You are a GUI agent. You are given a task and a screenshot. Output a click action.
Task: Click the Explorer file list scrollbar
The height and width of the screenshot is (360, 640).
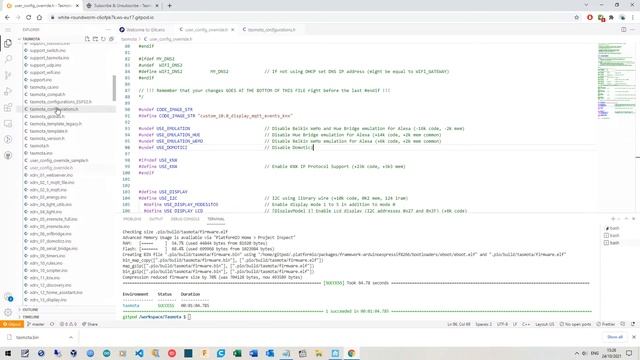click(x=114, y=88)
